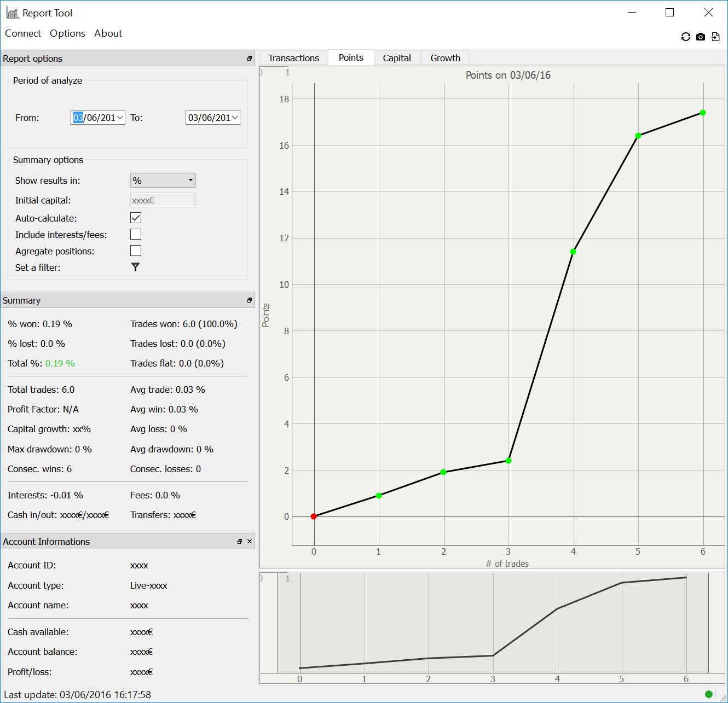Click 'Fees: 0.0 %' text
The width and height of the screenshot is (728, 703).
pos(155,495)
